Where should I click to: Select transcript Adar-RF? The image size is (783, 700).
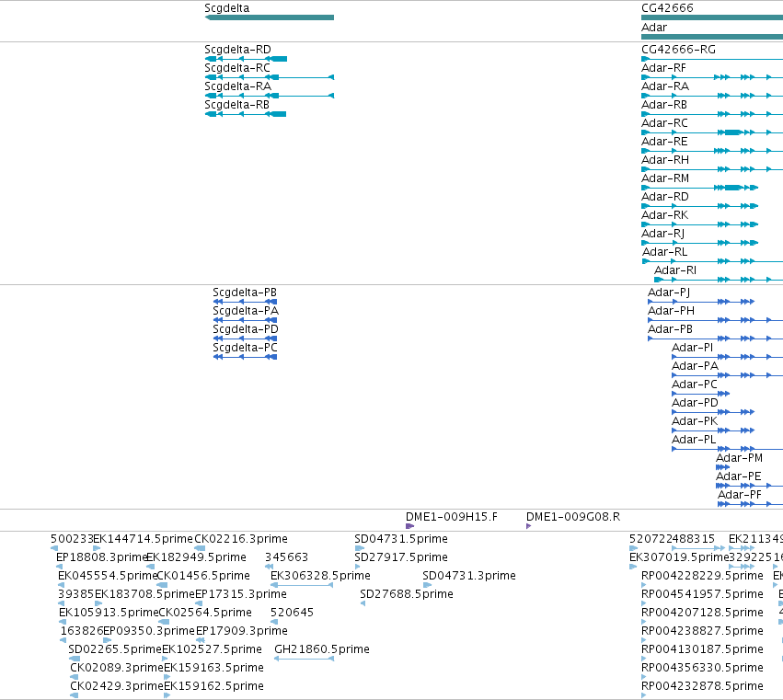click(x=663, y=68)
